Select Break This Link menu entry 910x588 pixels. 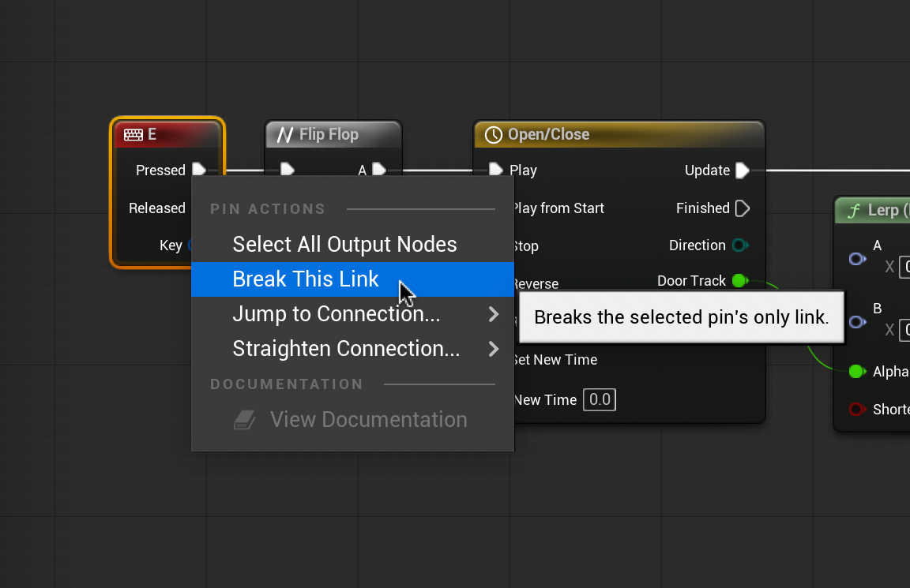tap(306, 279)
